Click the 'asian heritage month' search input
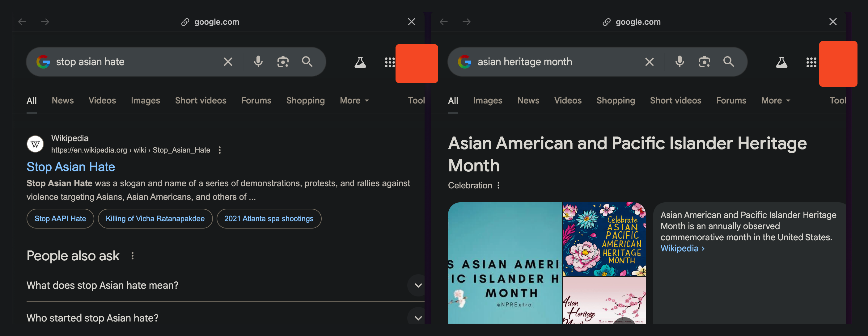868x336 pixels. tap(556, 62)
